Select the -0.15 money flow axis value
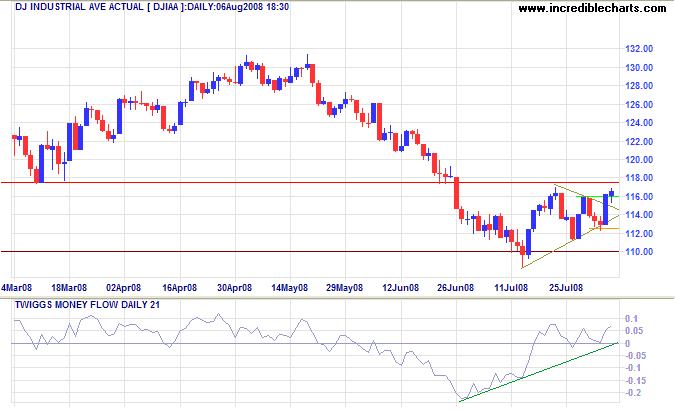Viewport: 675px width, 410px height. pos(635,381)
